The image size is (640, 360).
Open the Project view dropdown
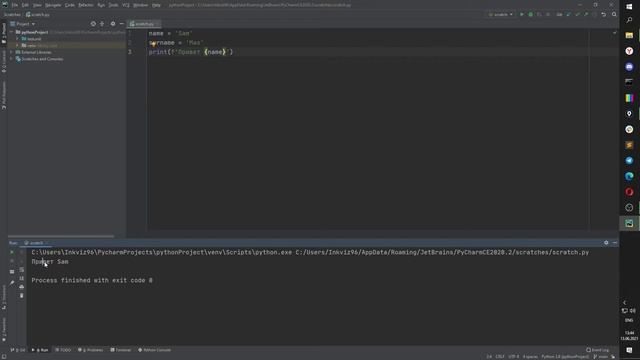[23, 24]
